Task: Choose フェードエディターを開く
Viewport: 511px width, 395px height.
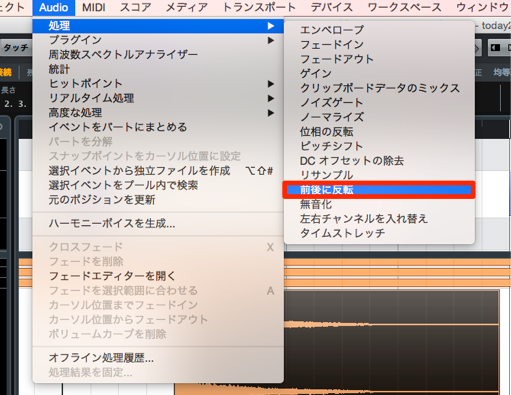Action: [x=158, y=276]
